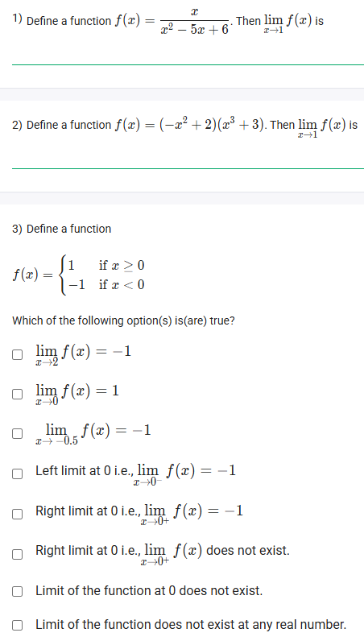Select the checkbox for limit at −0.5 option

click(x=17, y=433)
